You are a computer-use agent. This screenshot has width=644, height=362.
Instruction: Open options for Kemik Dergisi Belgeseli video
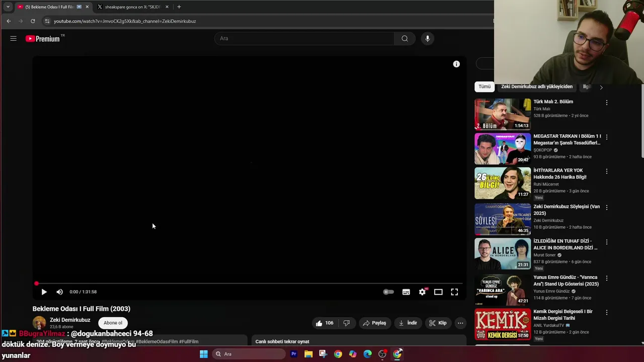click(606, 312)
